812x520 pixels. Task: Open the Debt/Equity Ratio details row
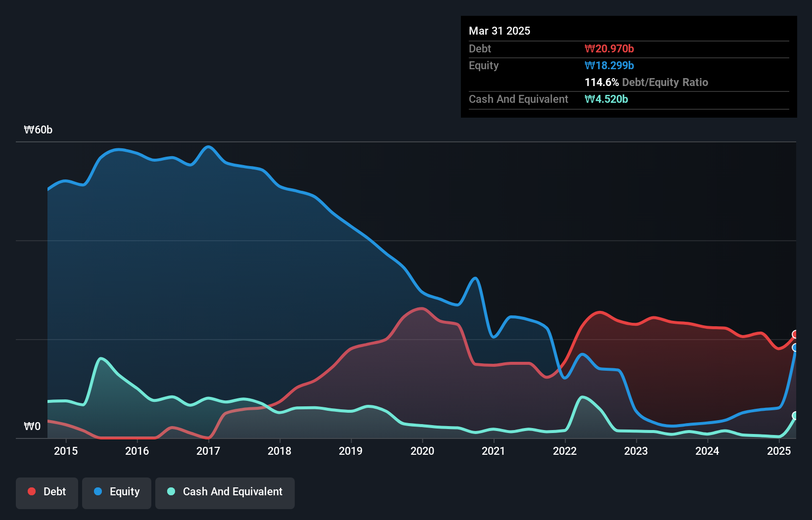tap(646, 82)
